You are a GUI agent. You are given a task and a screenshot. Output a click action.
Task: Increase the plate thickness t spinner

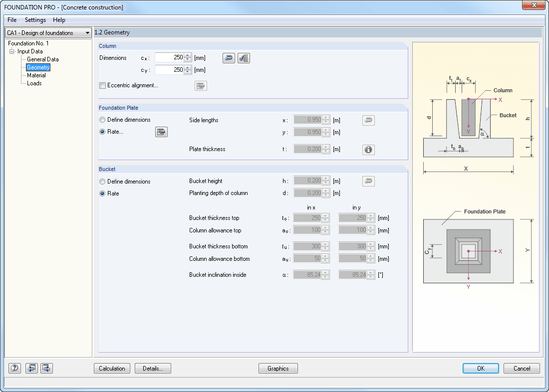[326, 147]
